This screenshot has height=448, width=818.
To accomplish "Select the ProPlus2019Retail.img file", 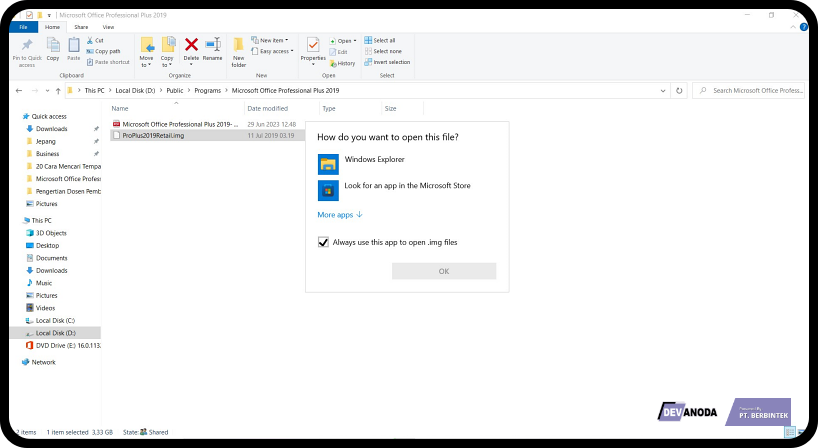I will click(x=207, y=136).
